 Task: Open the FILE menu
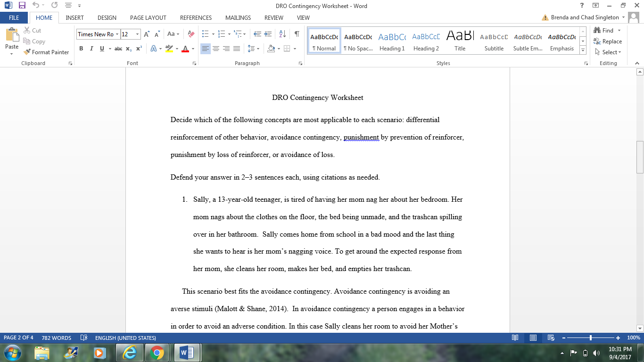14,17
